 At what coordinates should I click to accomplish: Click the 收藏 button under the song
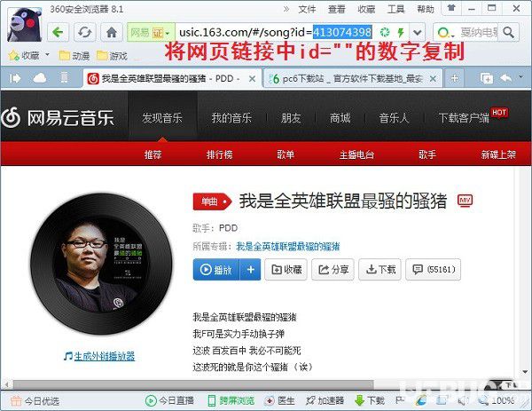pos(286,269)
